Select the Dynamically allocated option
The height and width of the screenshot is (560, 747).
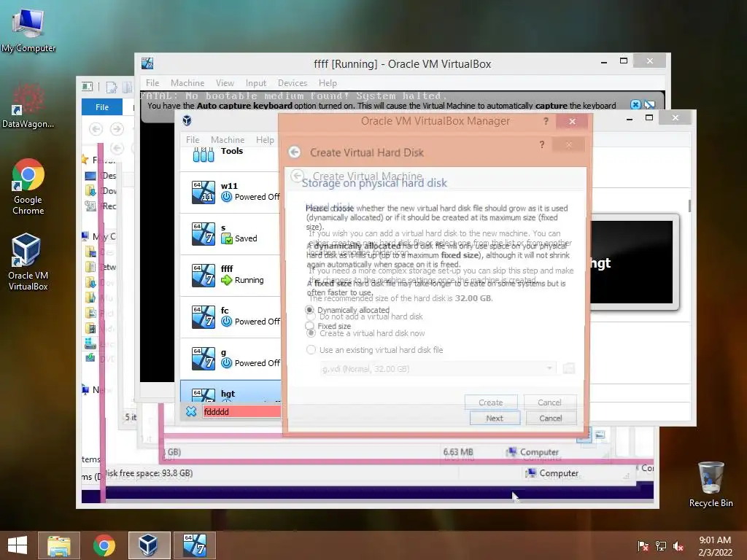coord(347,309)
